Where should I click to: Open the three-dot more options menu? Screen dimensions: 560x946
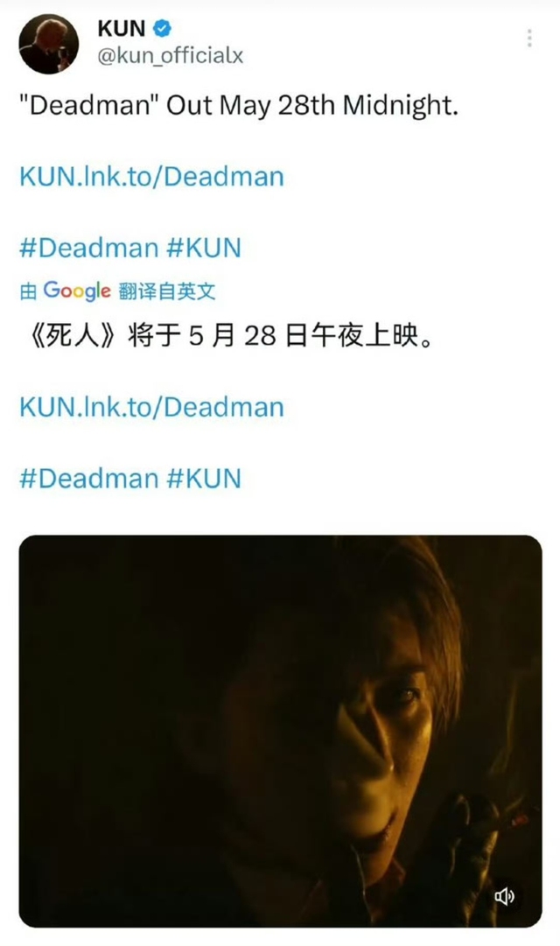[529, 38]
